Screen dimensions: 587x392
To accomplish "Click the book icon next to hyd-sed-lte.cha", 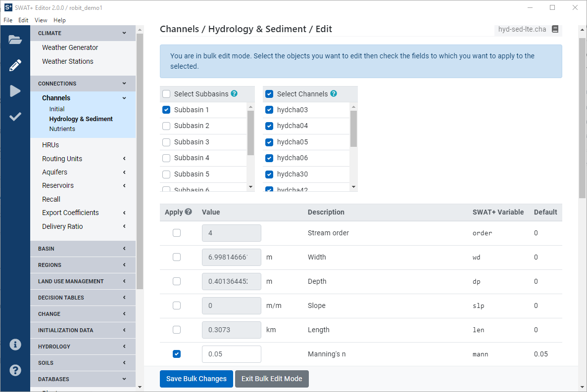I will pos(555,29).
